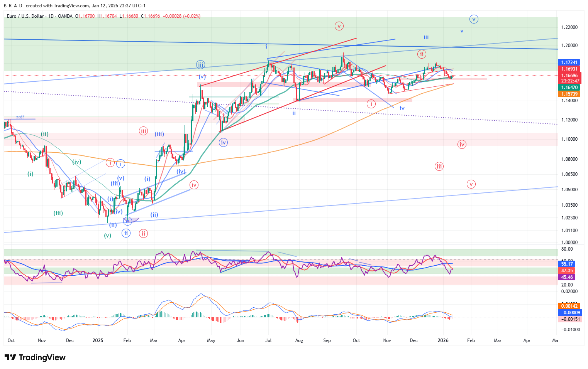
Task: Click the green (v) wave label
Action: pyautogui.click(x=107, y=235)
